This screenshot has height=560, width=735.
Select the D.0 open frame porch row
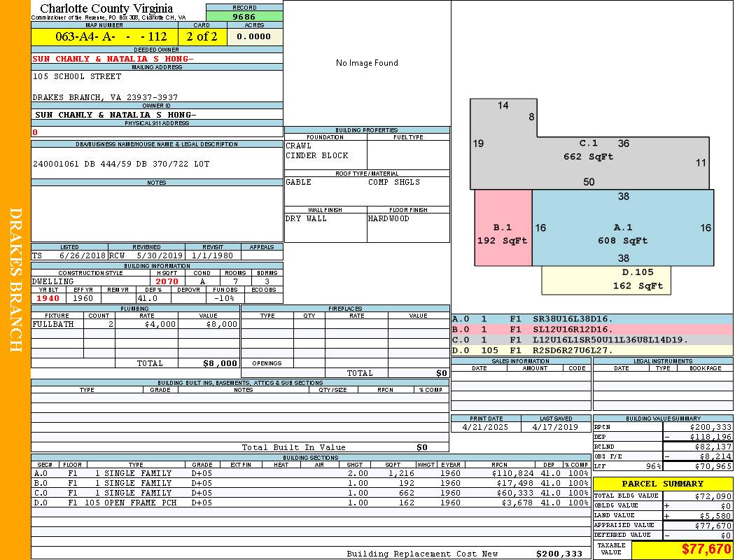pos(311,503)
